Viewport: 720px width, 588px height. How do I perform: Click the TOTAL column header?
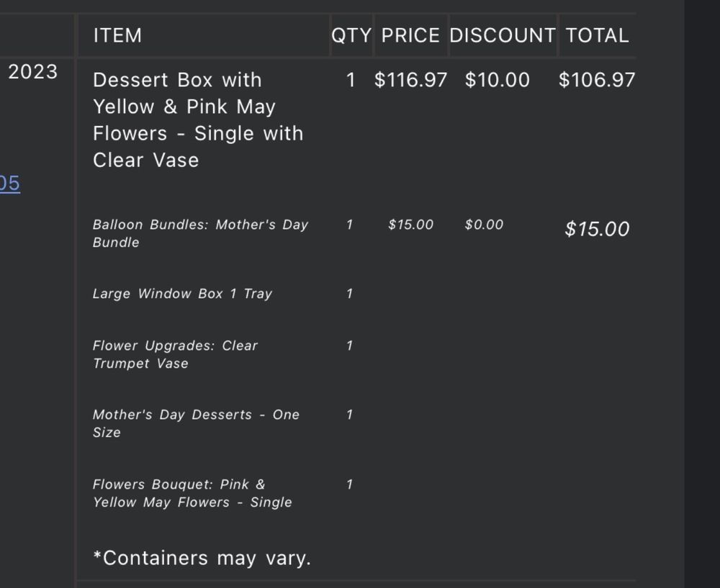(x=597, y=35)
